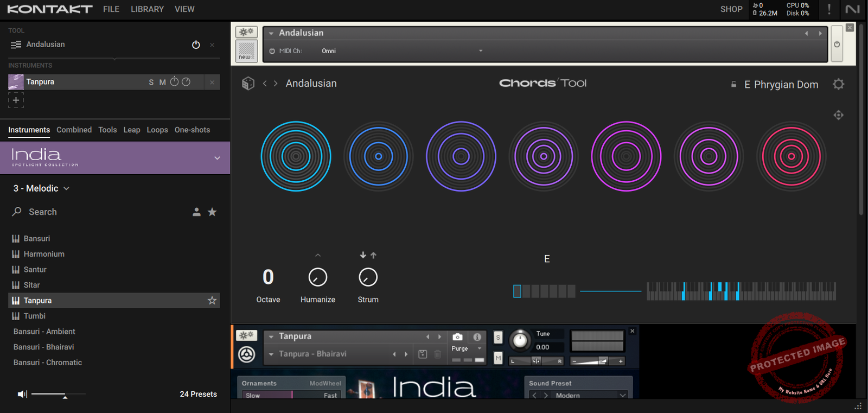
Task: Load the previous Chords Tool preset
Action: pyautogui.click(x=265, y=83)
